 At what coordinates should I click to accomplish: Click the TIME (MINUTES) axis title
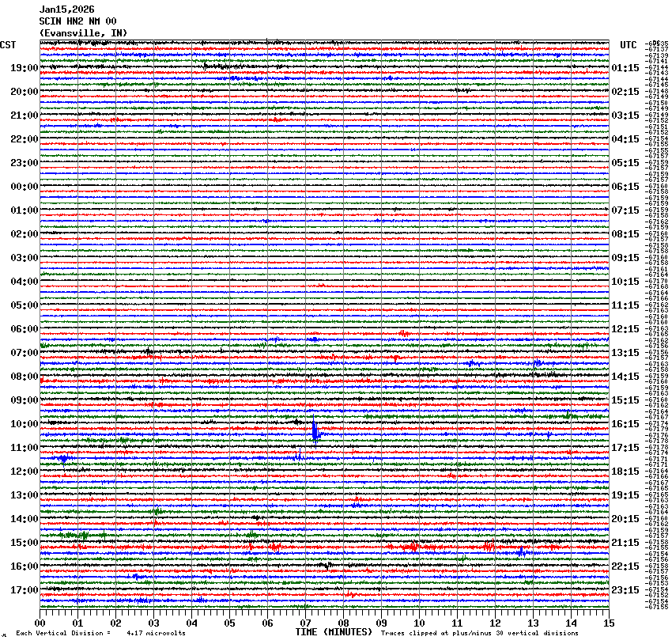click(x=334, y=632)
